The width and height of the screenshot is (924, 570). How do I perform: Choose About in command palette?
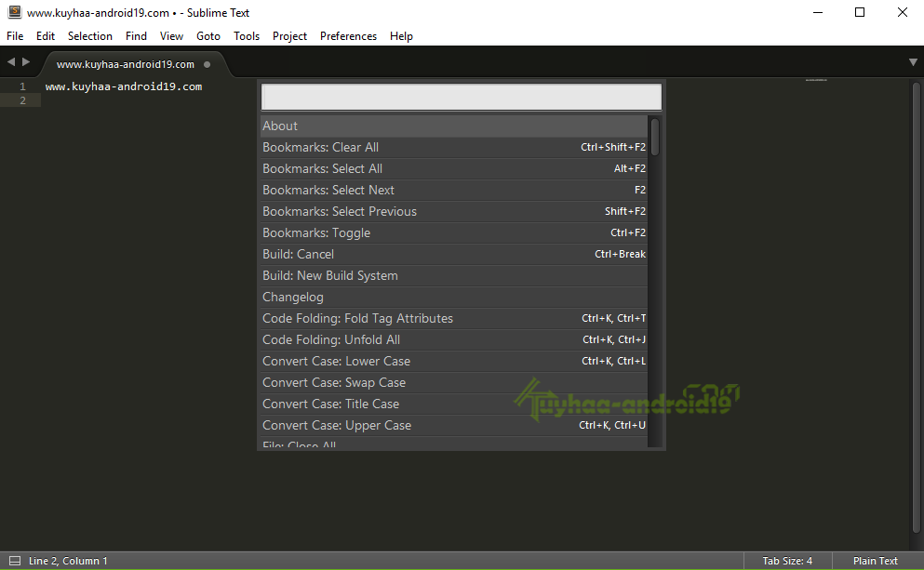pos(454,126)
